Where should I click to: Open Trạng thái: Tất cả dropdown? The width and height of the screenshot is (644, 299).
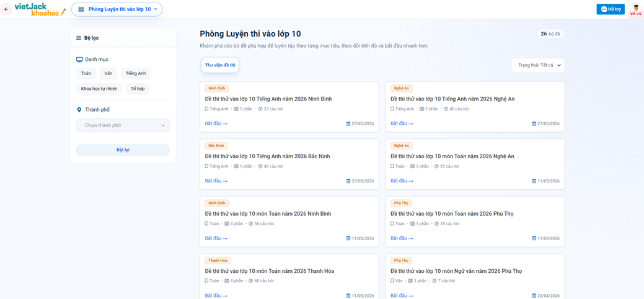click(x=538, y=65)
